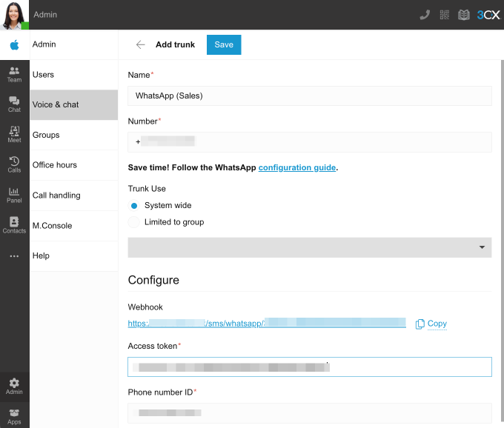Viewport: 504px width, 428px height.
Task: Click the 3CX logo
Action: (x=488, y=15)
